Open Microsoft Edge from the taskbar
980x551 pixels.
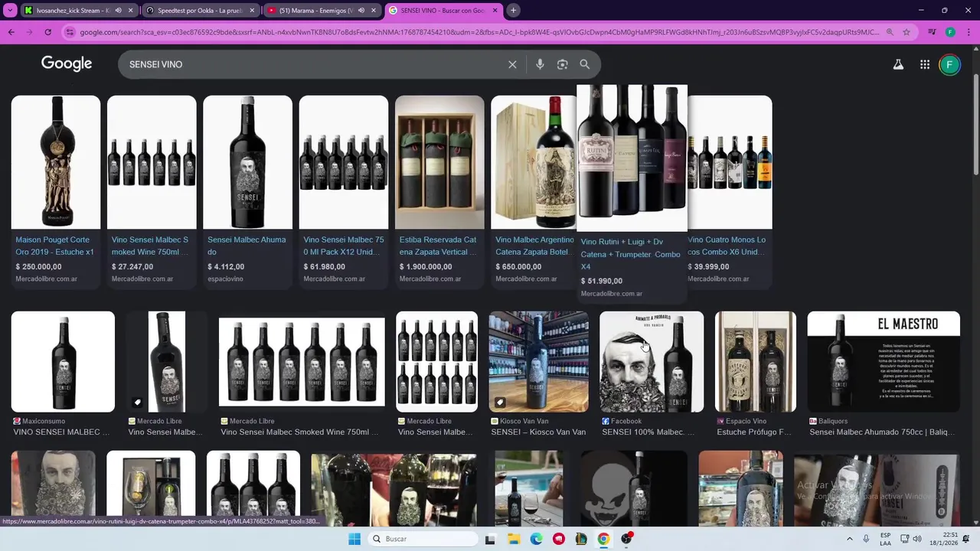(x=537, y=539)
